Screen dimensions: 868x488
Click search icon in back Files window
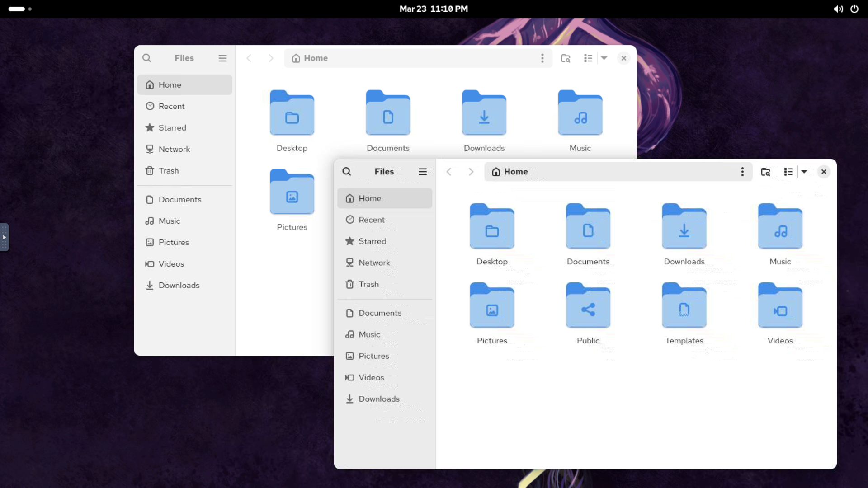146,58
